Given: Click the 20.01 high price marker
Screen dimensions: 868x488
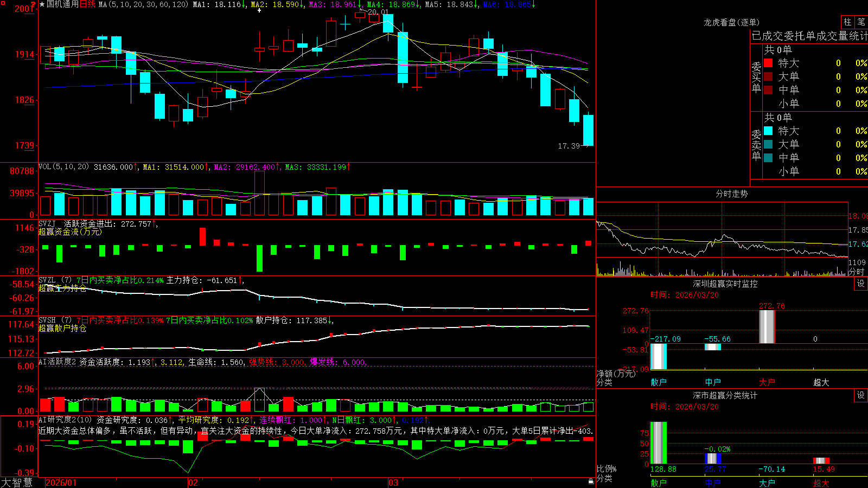Looking at the screenshot, I should (378, 12).
